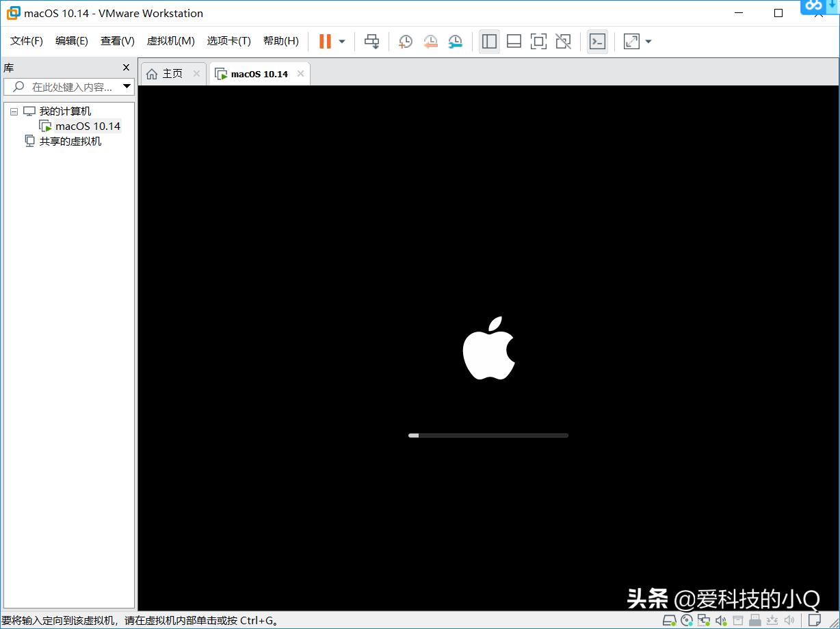Image resolution: width=840 pixels, height=629 pixels.
Task: Open the fullscreen button dropdown arrow
Action: tap(648, 41)
